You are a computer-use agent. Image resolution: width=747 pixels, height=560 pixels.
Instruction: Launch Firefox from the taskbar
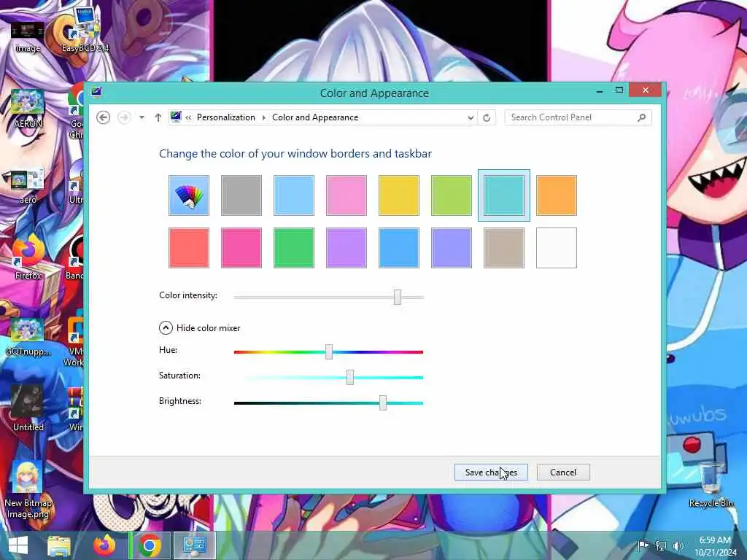point(104,545)
